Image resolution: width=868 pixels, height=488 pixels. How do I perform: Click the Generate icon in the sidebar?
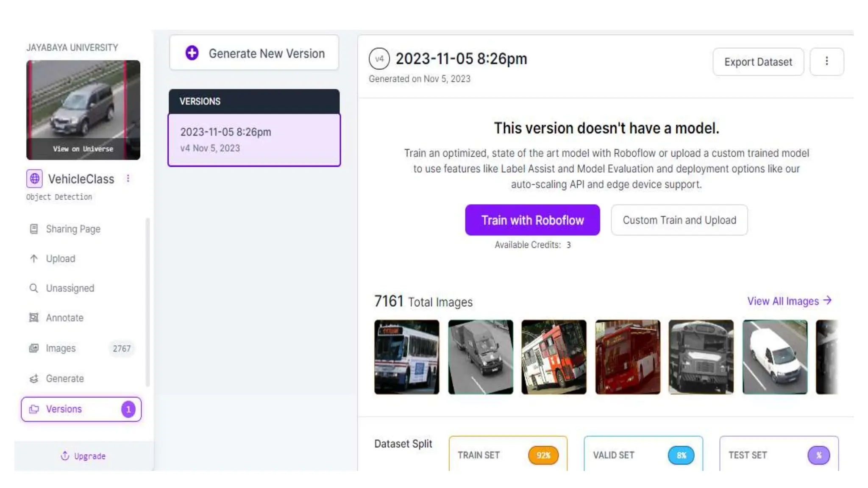(34, 378)
